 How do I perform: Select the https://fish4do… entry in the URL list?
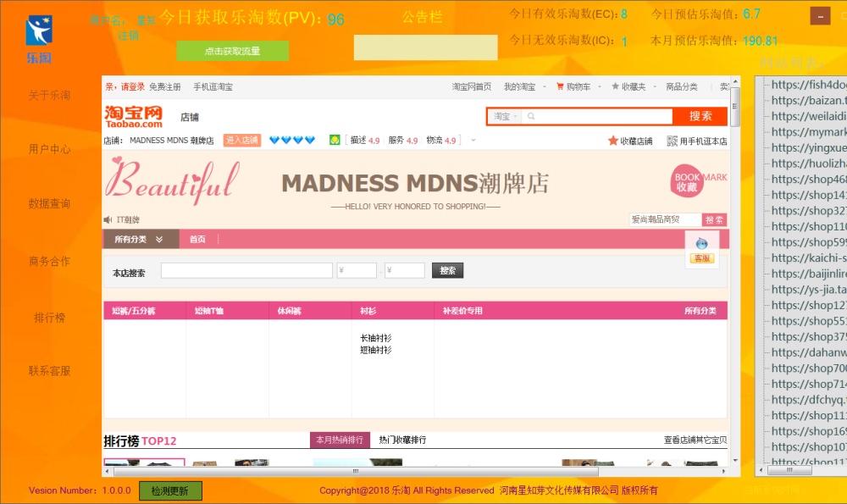click(809, 85)
